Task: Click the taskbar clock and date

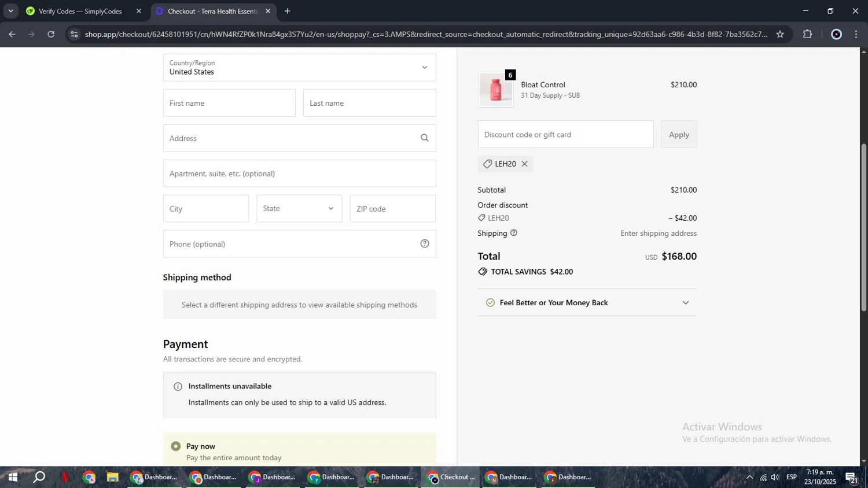Action: click(820, 477)
